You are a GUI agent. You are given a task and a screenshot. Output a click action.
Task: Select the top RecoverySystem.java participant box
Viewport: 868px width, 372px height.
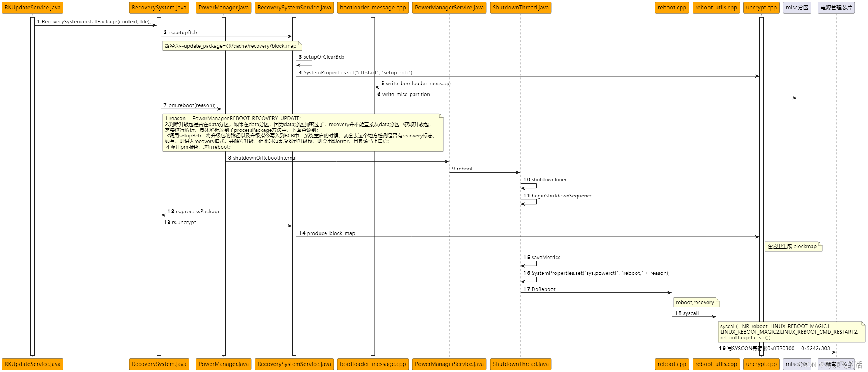pyautogui.click(x=159, y=8)
